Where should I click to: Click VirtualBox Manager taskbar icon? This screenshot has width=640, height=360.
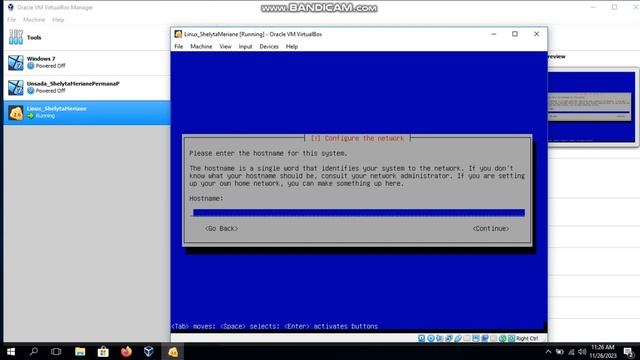pyautogui.click(x=149, y=351)
